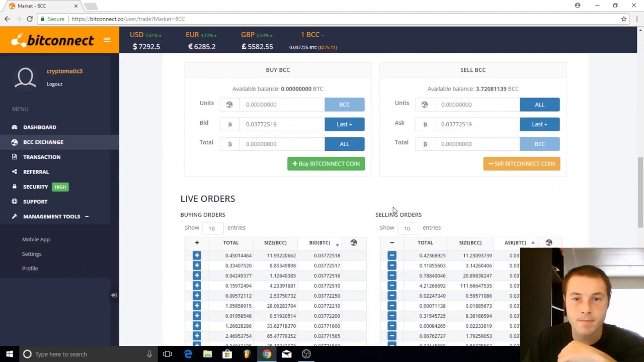The width and height of the screenshot is (644, 362).
Task: Click the ALL button for buy Total
Action: [344, 144]
